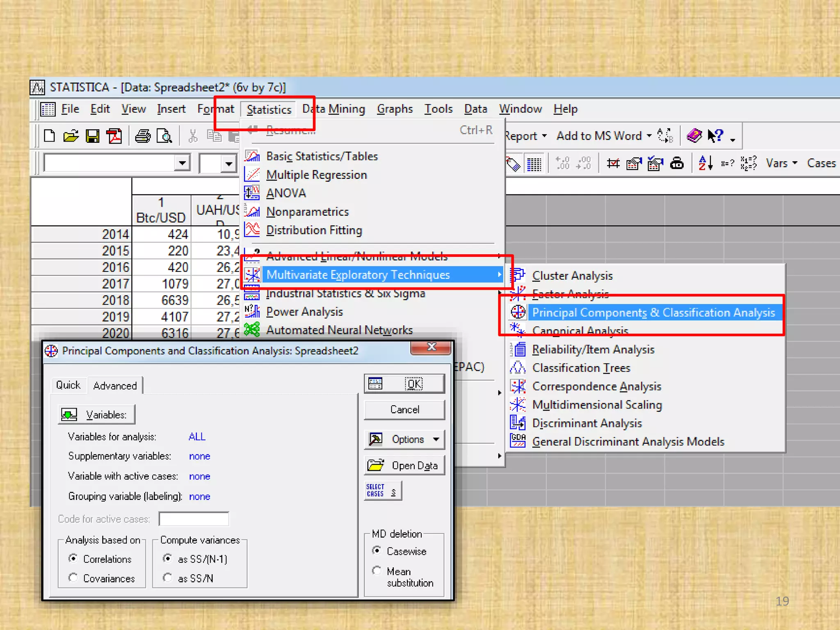Viewport: 840px width, 630px height.
Task: Click the Save floppy disk icon
Action: pos(92,136)
